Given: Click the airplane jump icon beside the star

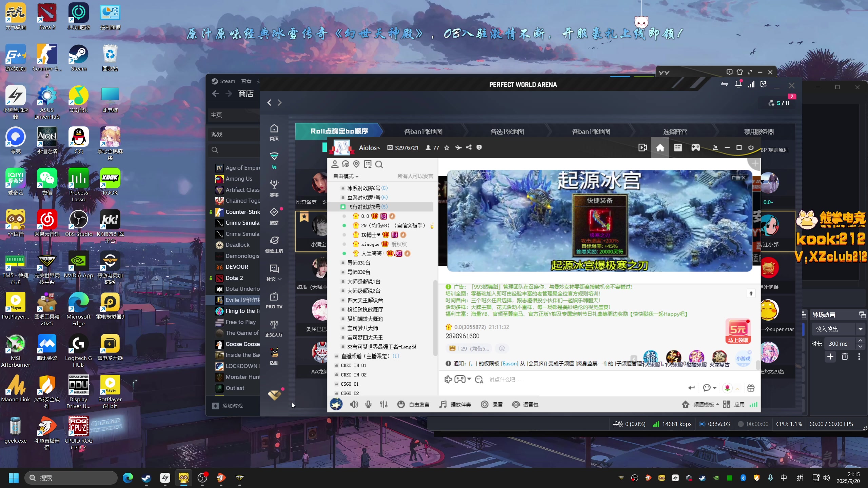Looking at the screenshot, I should click(458, 147).
